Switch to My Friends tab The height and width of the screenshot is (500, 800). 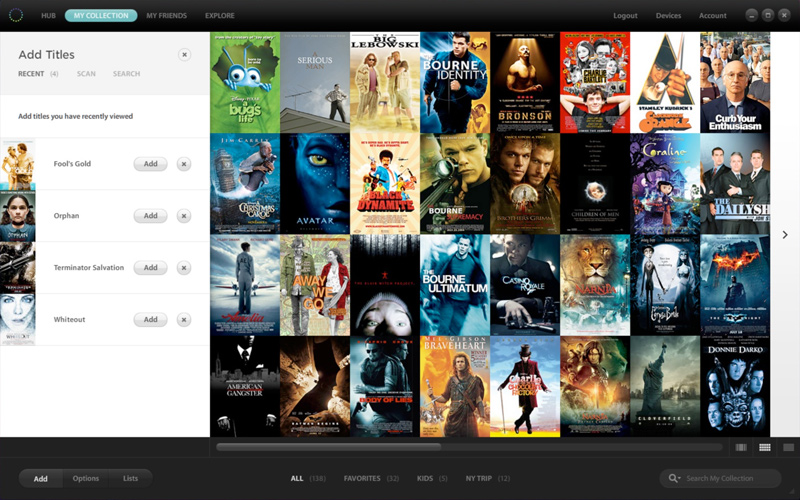[165, 16]
